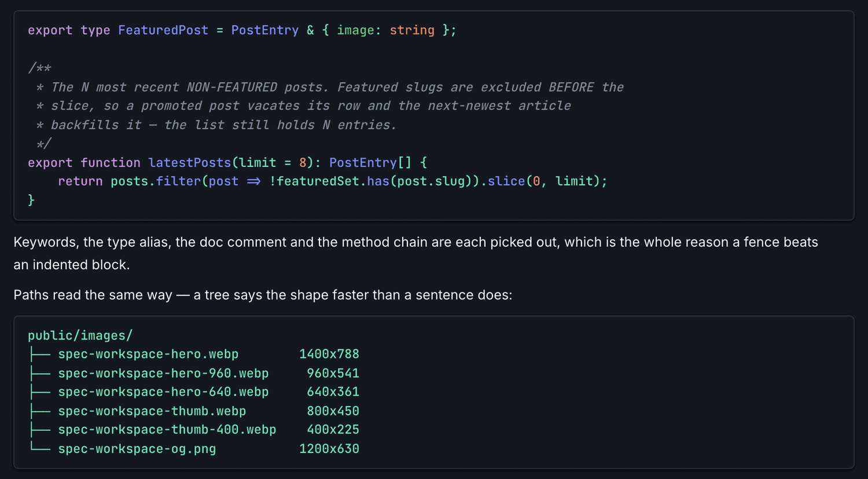Screen dimensions: 868x479
Task: Select the "filter" method name
Action: click(178, 181)
